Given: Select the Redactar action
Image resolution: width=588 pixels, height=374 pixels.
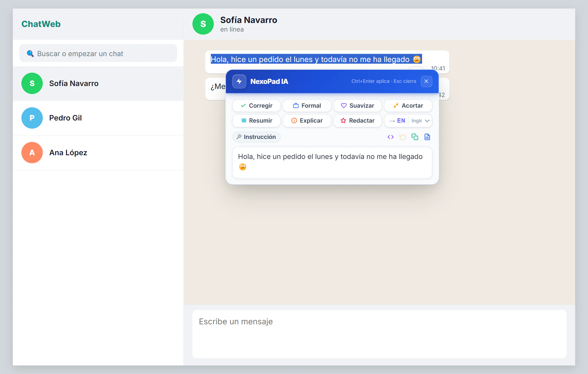Looking at the screenshot, I should click(x=358, y=120).
